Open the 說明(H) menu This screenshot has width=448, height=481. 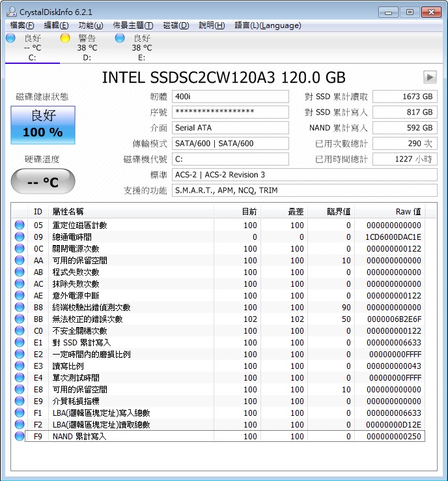[x=212, y=25]
